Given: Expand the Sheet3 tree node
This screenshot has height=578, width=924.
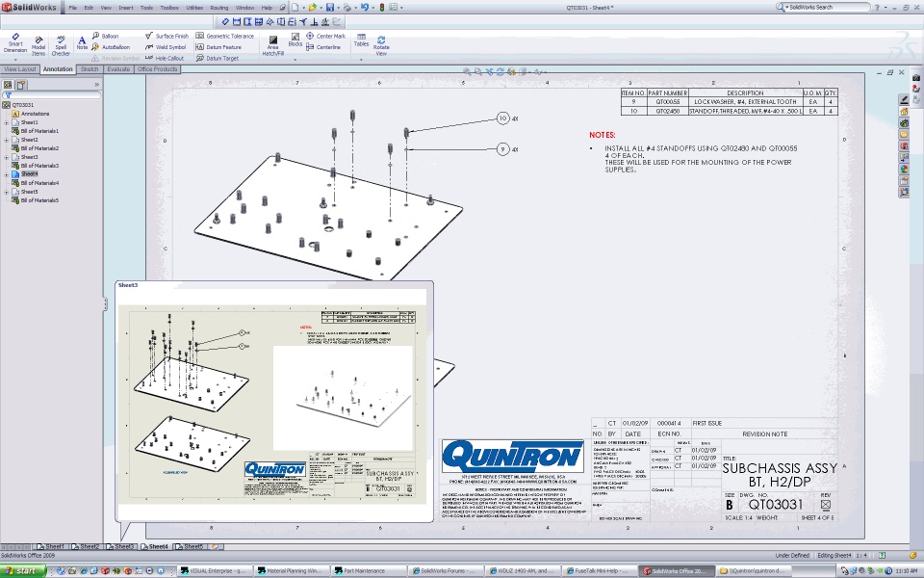Looking at the screenshot, I should pos(7,157).
